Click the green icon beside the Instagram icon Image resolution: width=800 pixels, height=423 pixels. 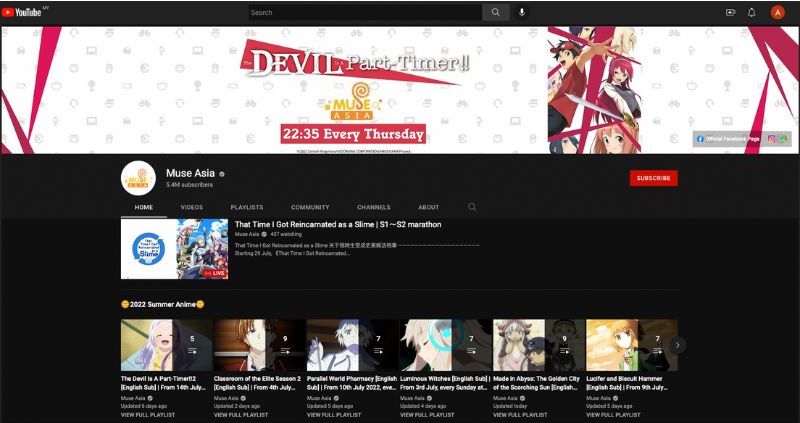pyautogui.click(x=783, y=139)
